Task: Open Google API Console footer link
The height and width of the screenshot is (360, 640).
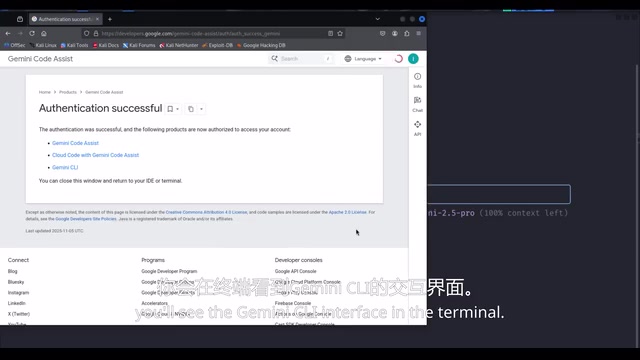Action: pos(296,271)
